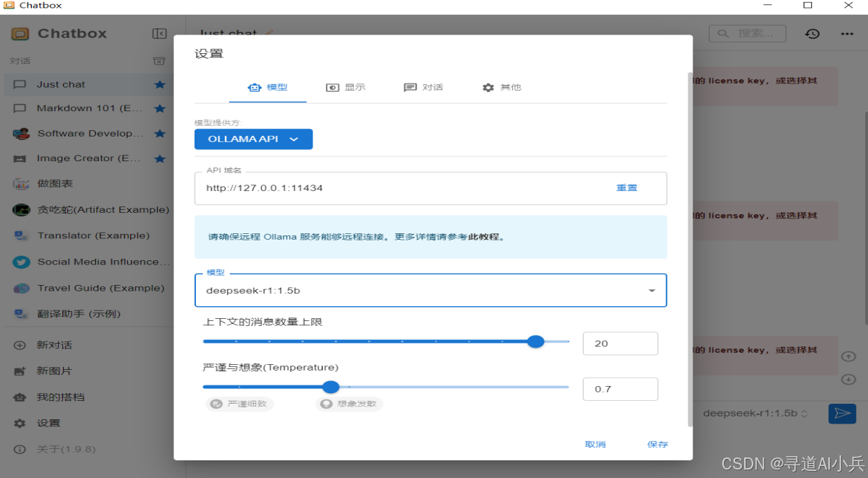Open the archive icon beside 对话
This screenshot has height=478, width=868.
pos(159,62)
